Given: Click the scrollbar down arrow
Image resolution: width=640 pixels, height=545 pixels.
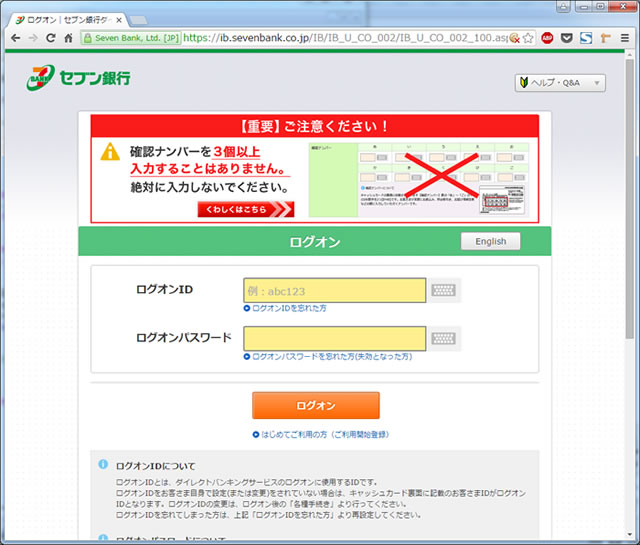Looking at the screenshot, I should [x=629, y=534].
